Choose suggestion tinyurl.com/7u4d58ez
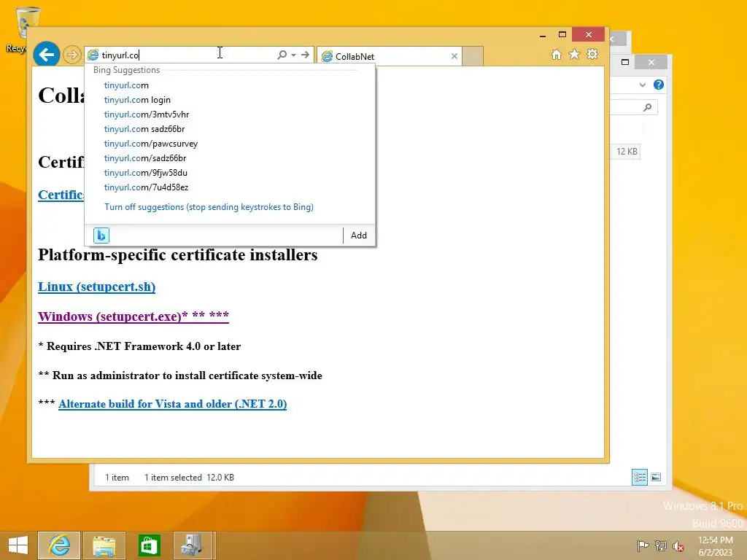This screenshot has height=560, width=747. (146, 187)
